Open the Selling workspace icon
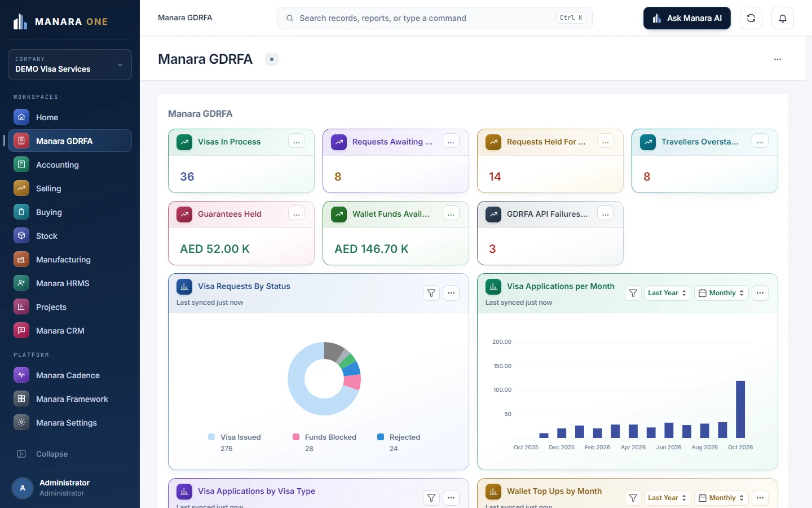812x508 pixels. [x=21, y=188]
